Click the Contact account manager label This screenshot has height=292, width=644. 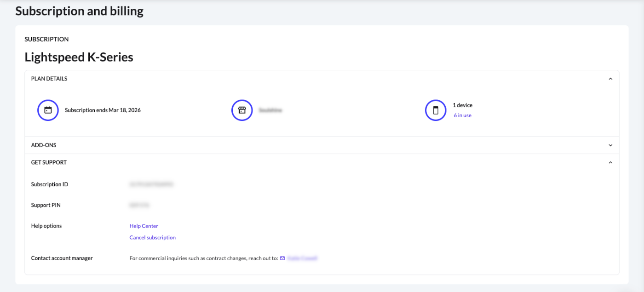coord(62,258)
